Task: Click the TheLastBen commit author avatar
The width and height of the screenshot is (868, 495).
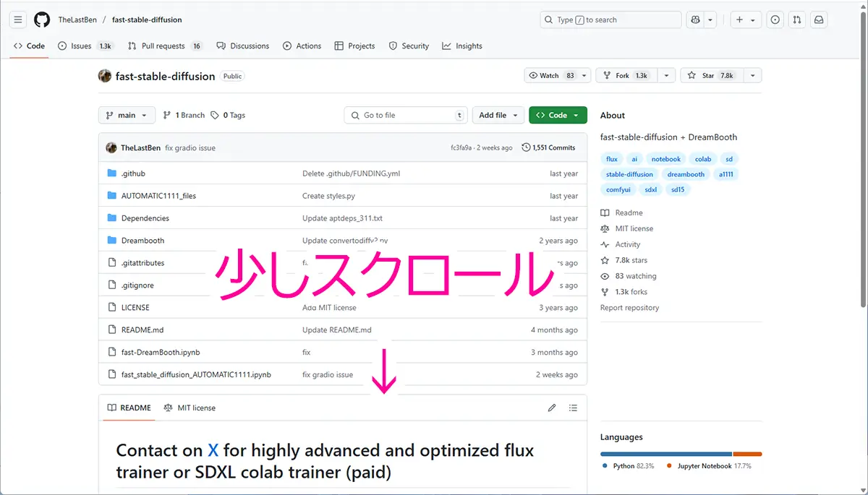Action: point(111,147)
